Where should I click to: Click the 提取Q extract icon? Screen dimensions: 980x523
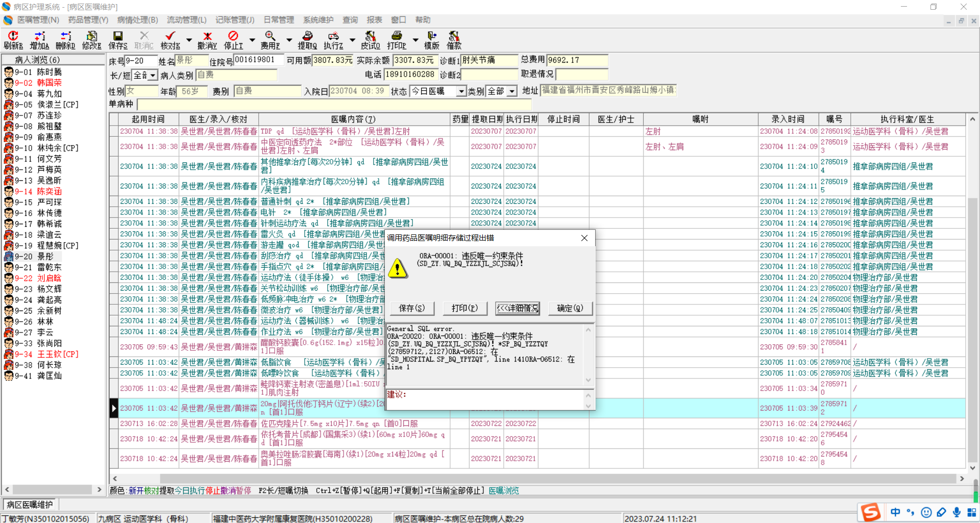tap(307, 40)
